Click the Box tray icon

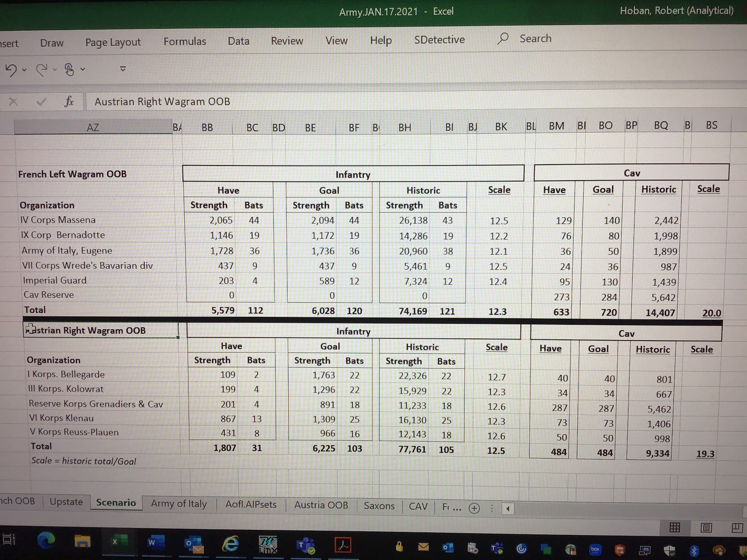click(x=595, y=549)
